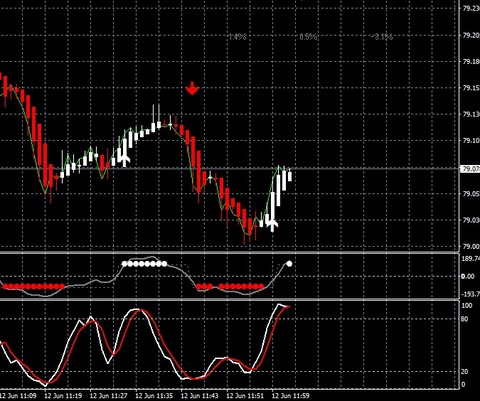The image size is (480, 401).
Task: Click the 12 Jun 11:51 time label
Action: tap(245, 396)
